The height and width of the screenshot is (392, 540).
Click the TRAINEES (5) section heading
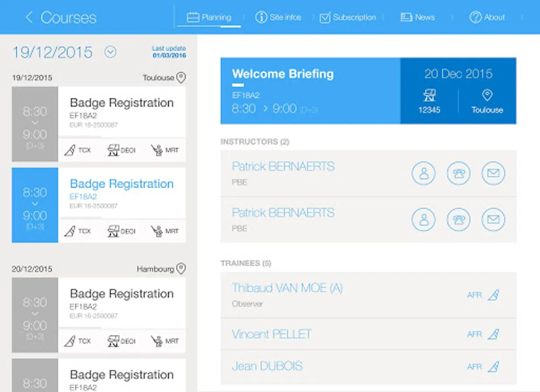tap(246, 264)
